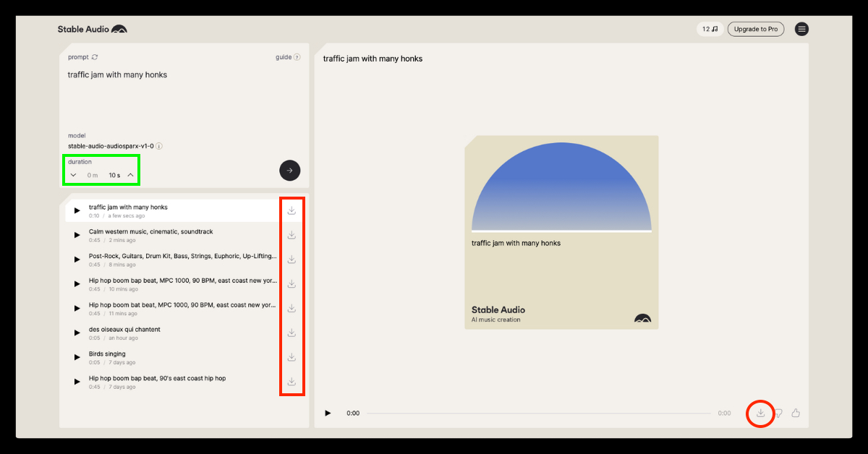
Task: Play 'Hip hop boom bat beat' 11 mins ago
Action: (x=77, y=308)
